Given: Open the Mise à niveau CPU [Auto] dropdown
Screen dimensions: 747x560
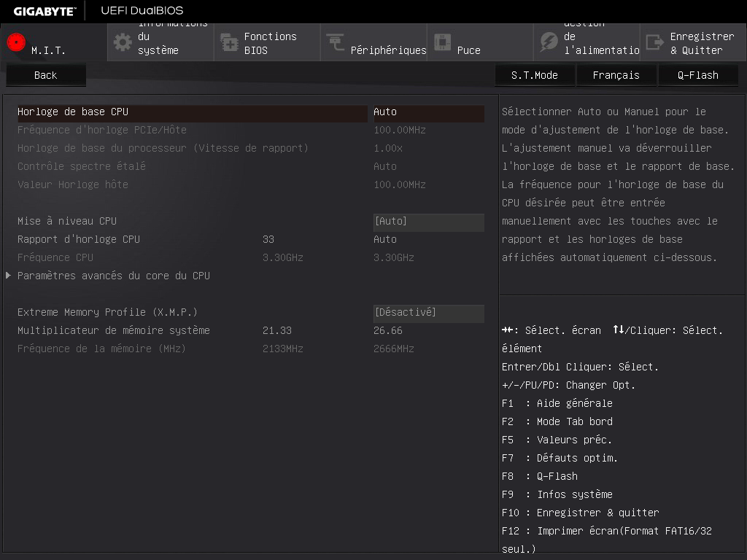Looking at the screenshot, I should click(429, 222).
